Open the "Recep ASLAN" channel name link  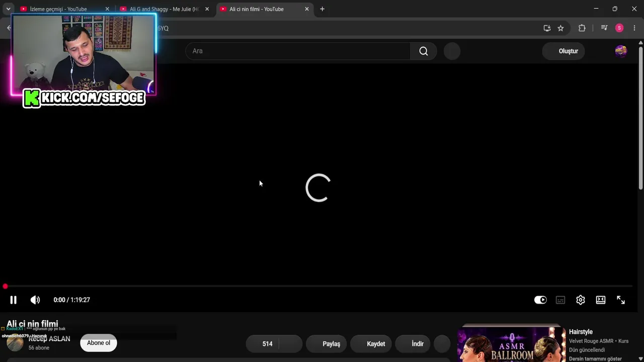[49, 339]
